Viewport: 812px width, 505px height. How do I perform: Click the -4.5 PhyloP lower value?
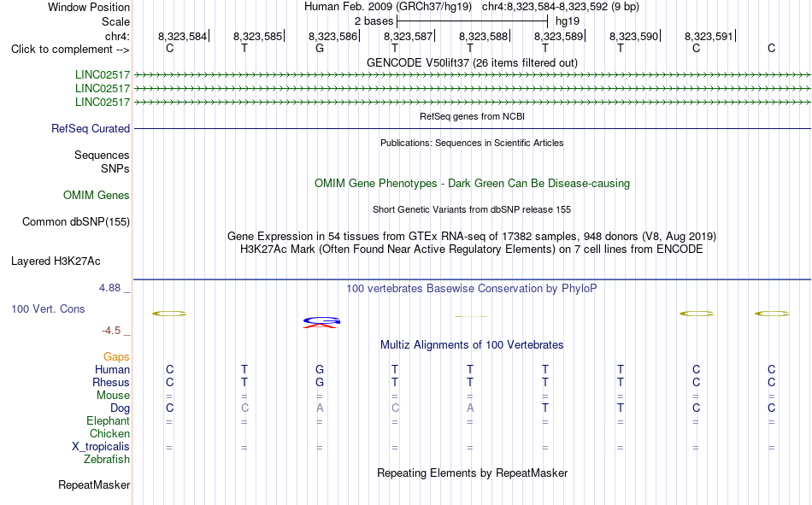point(111,331)
